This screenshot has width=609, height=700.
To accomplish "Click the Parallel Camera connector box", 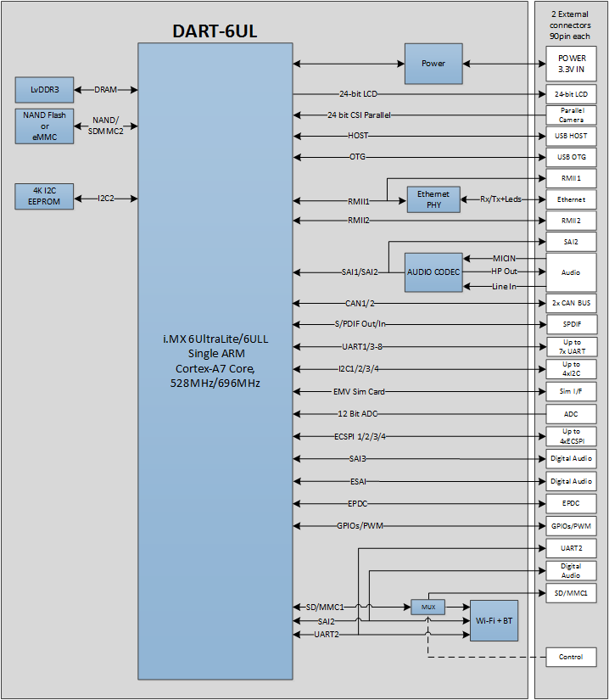I will [x=571, y=115].
